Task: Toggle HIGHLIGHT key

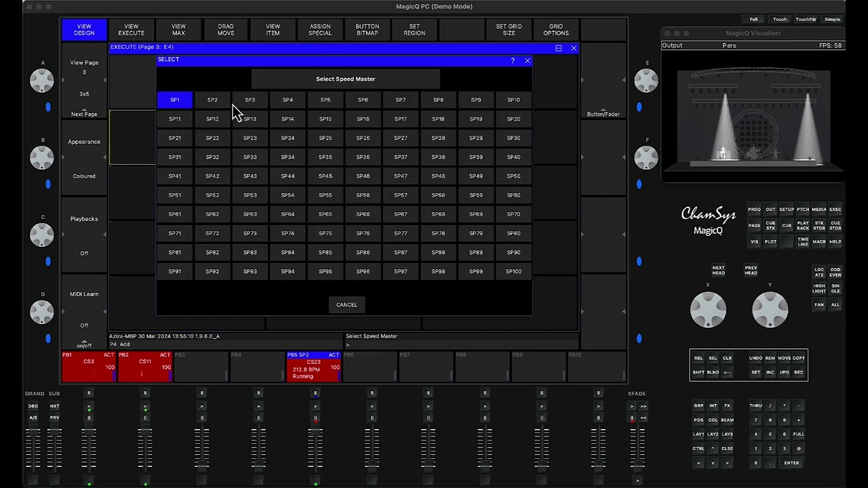Action: tap(819, 289)
